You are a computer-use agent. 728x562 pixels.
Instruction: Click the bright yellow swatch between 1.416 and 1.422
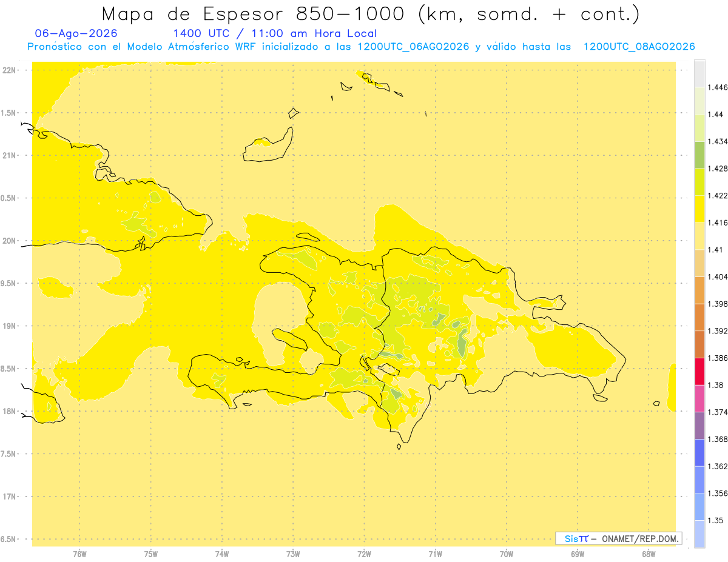point(699,209)
